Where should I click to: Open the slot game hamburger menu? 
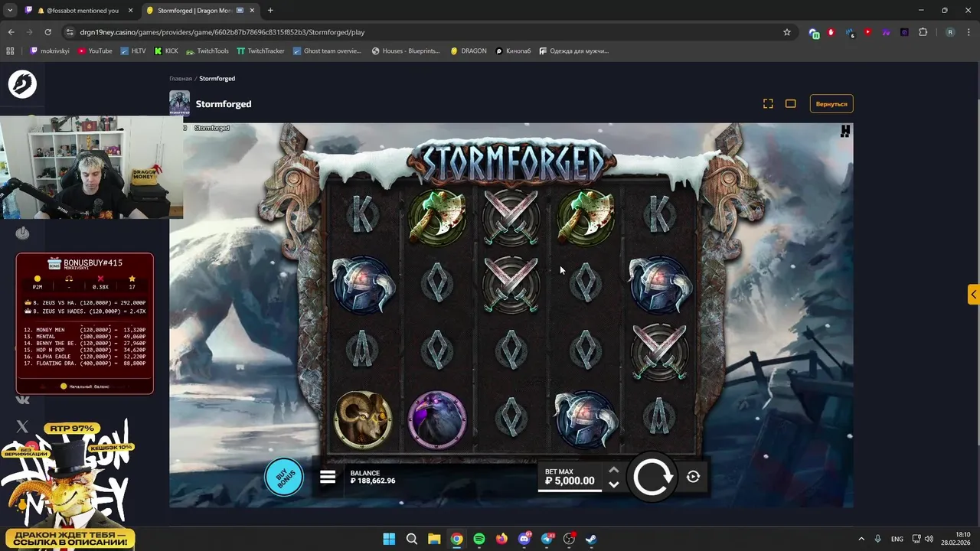[328, 477]
